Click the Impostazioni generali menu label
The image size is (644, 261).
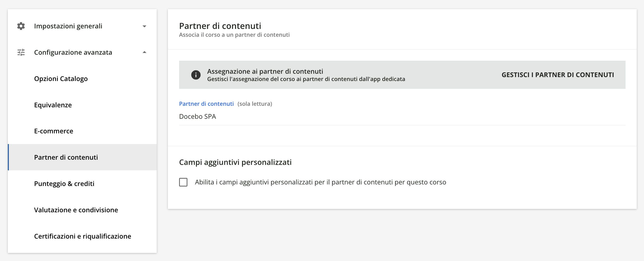pyautogui.click(x=68, y=26)
